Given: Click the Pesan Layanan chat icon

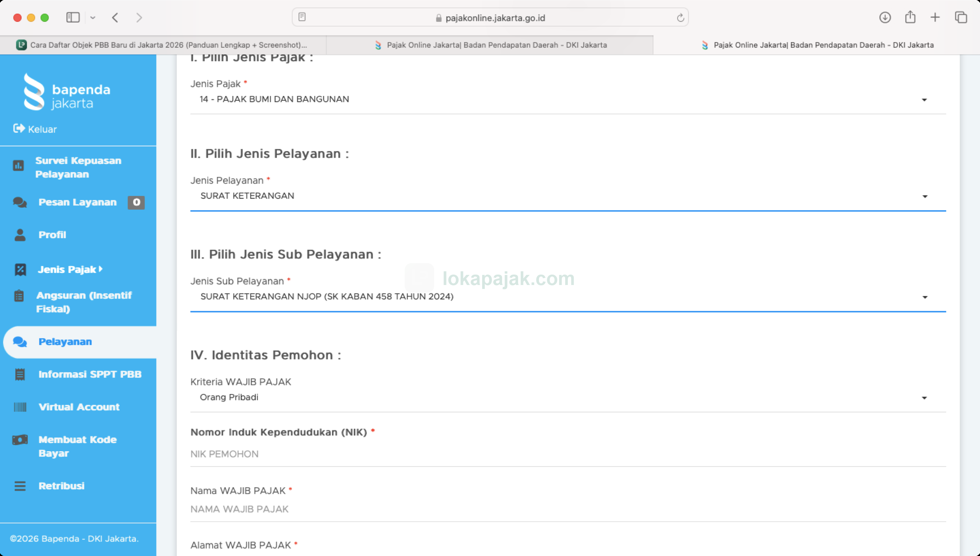Looking at the screenshot, I should pos(20,202).
